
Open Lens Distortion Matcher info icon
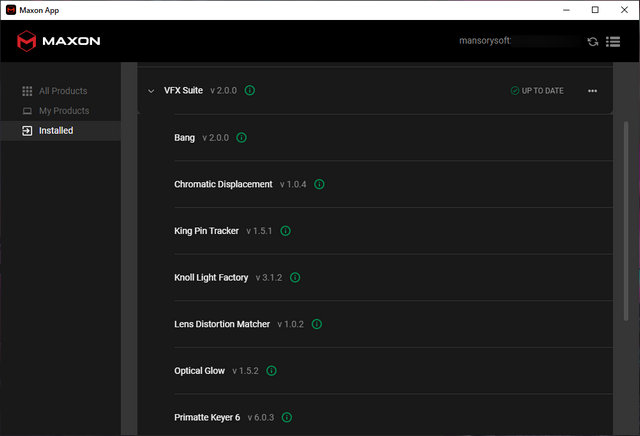(316, 324)
